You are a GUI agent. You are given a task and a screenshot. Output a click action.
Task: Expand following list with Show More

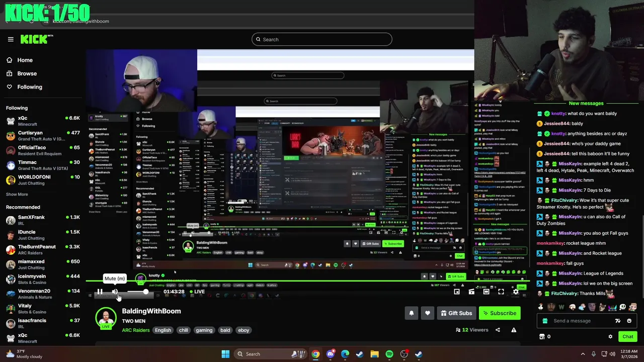(x=17, y=195)
